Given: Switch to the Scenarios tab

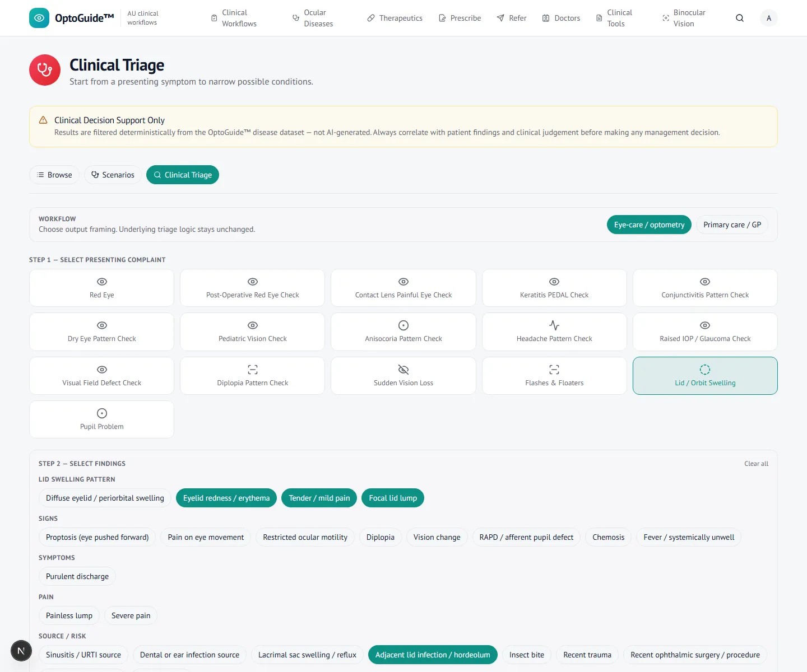Looking at the screenshot, I should point(113,175).
